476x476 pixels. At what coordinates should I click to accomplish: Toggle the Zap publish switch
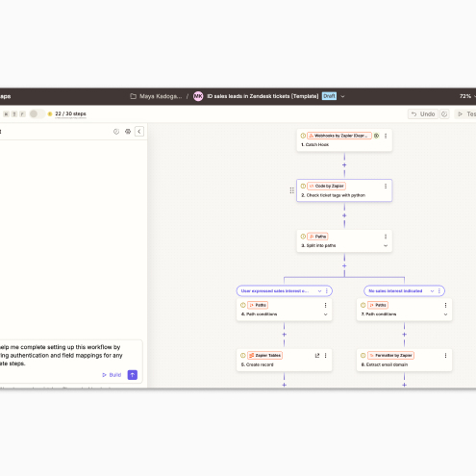pyautogui.click(x=37, y=113)
